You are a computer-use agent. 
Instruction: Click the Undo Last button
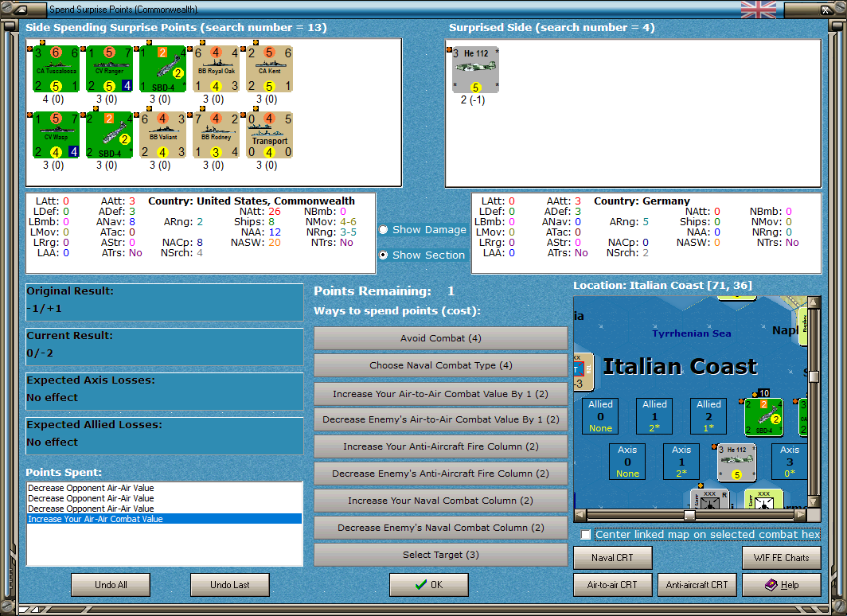(x=229, y=585)
